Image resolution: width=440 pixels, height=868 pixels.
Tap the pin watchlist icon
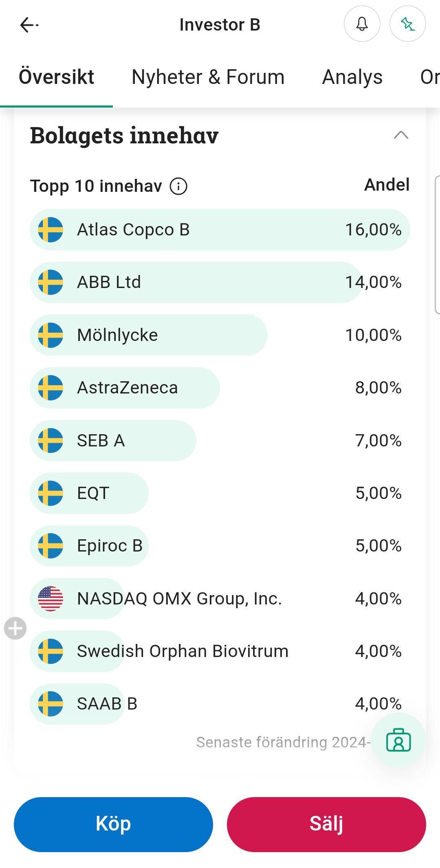coord(408,24)
